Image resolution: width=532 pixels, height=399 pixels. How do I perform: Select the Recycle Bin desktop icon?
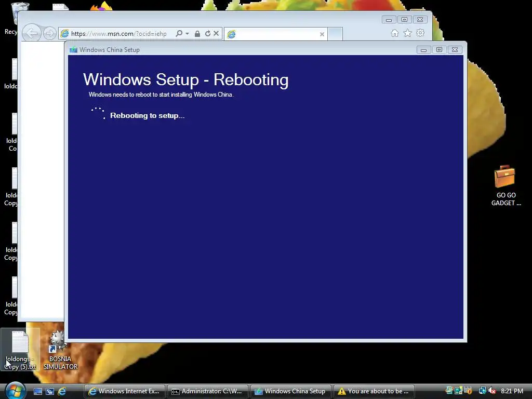[x=10, y=19]
